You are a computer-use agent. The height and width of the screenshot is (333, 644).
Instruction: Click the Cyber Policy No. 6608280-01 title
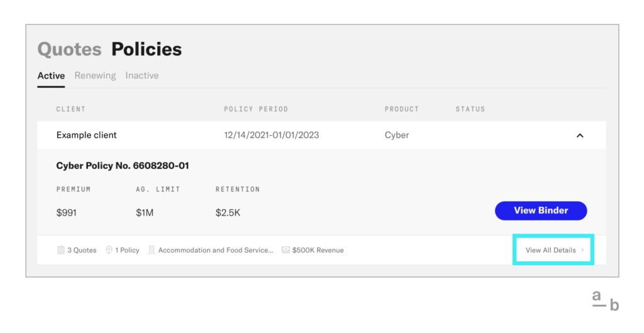pos(123,166)
